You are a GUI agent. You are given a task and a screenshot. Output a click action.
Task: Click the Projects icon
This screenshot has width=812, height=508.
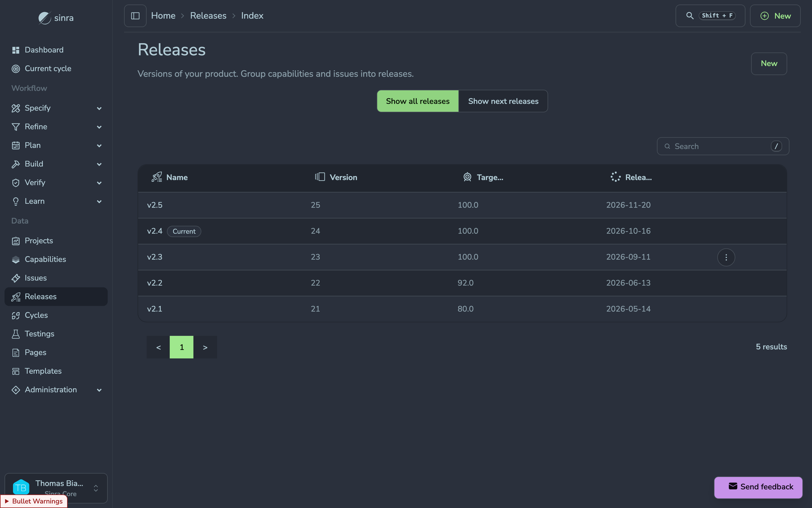pos(16,241)
